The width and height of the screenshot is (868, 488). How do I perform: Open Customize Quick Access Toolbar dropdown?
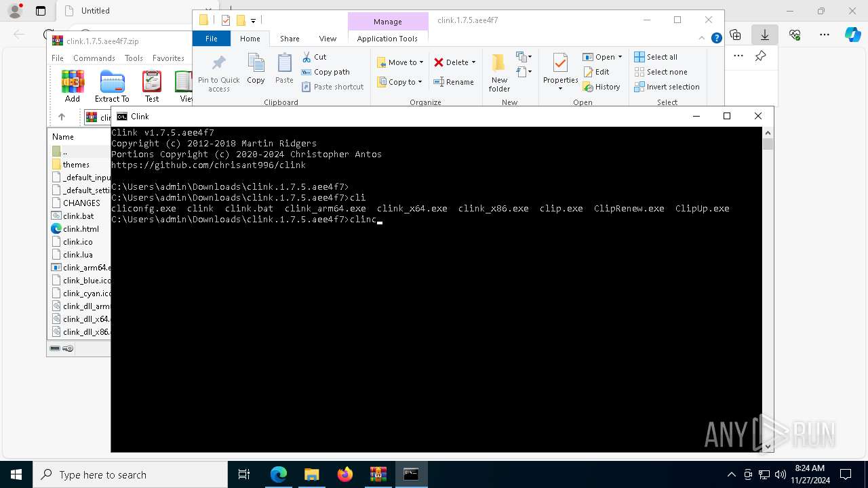tap(253, 21)
